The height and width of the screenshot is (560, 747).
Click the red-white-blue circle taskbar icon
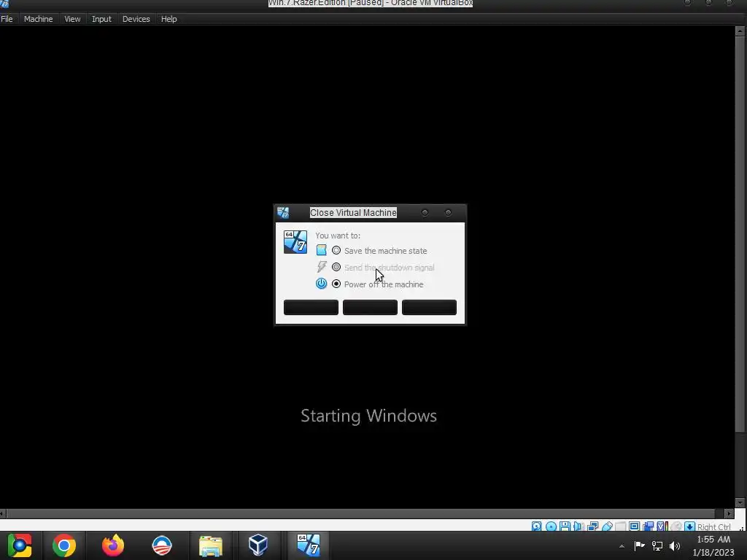point(161,545)
